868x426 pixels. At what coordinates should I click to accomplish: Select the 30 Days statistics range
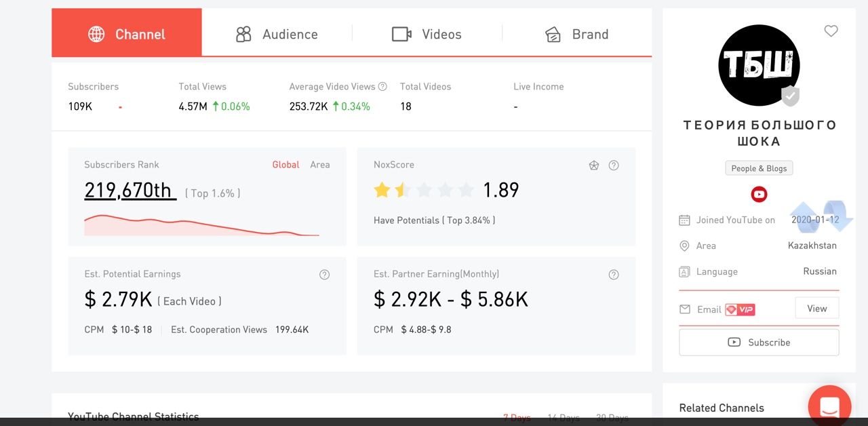(612, 417)
